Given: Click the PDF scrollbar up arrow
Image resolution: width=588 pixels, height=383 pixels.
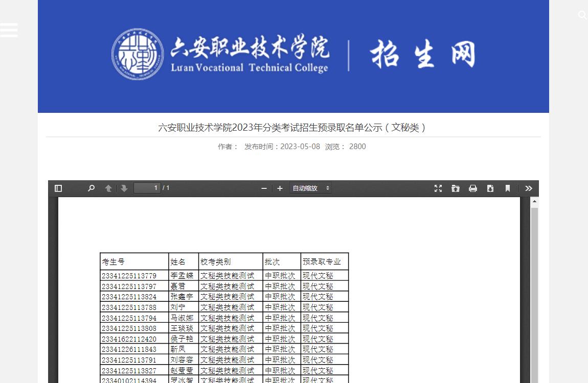Looking at the screenshot, I should (534, 201).
